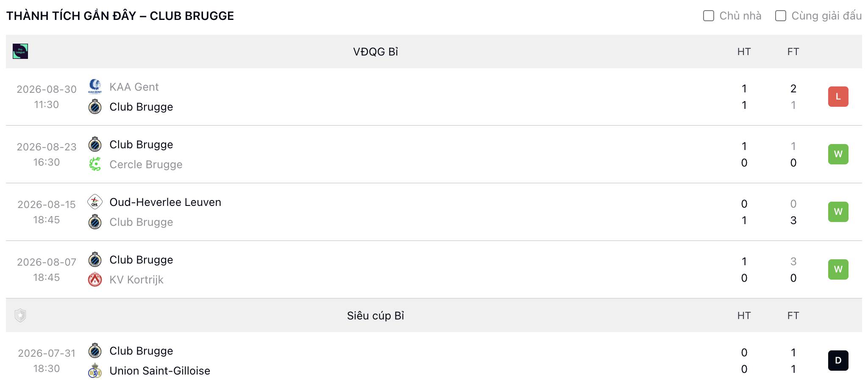Click Club Brugge crest in Gent match
This screenshot has height=383, width=868.
(x=95, y=106)
